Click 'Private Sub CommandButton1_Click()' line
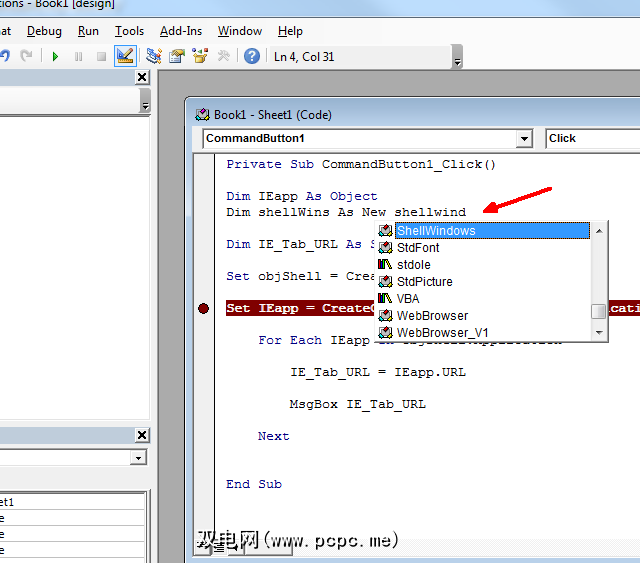Screen dimensions: 640x563 click(361, 165)
